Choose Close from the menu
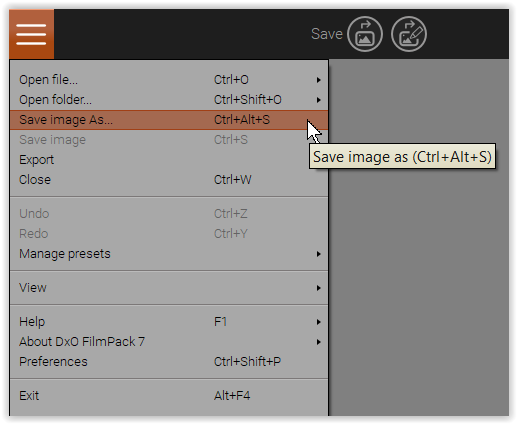 [x=169, y=180]
